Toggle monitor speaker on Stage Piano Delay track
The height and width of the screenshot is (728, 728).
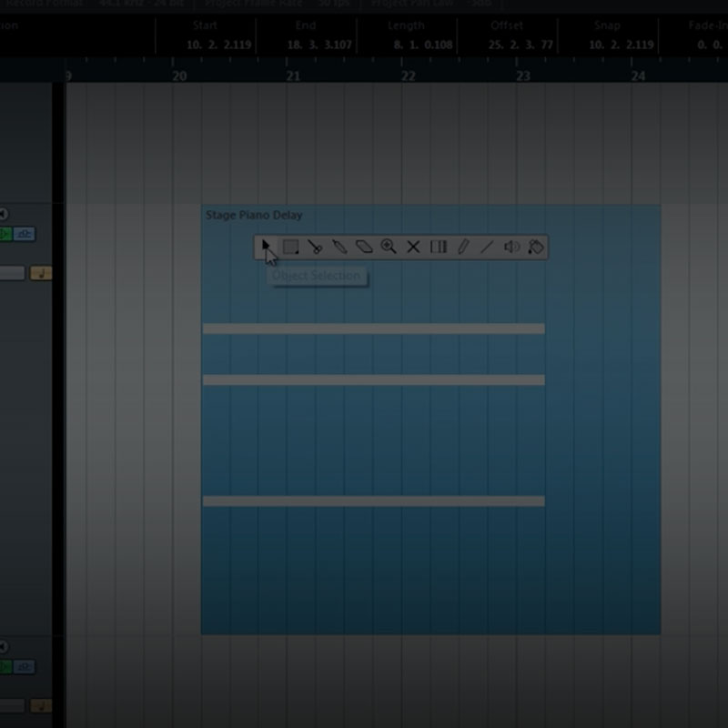[x=4, y=214]
